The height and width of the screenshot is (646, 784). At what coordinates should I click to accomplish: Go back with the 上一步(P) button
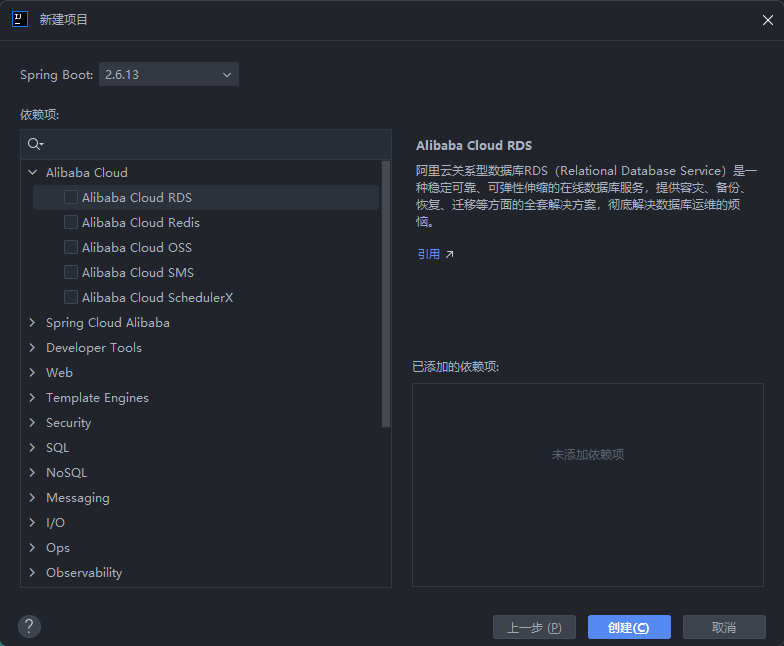[534, 627]
